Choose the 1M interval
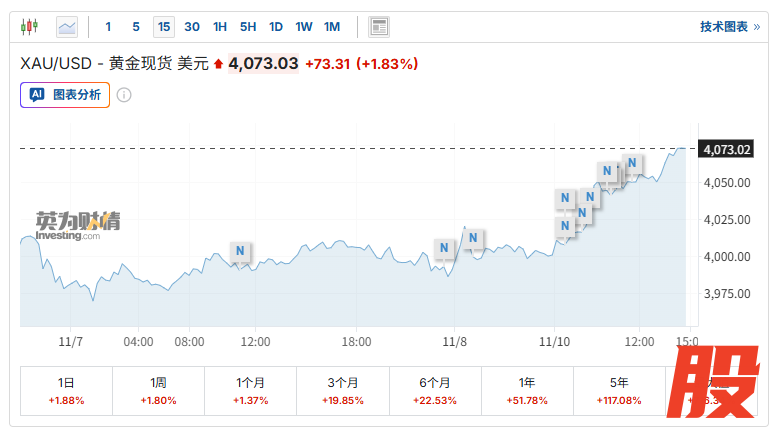This screenshot has height=437, width=780. point(332,27)
